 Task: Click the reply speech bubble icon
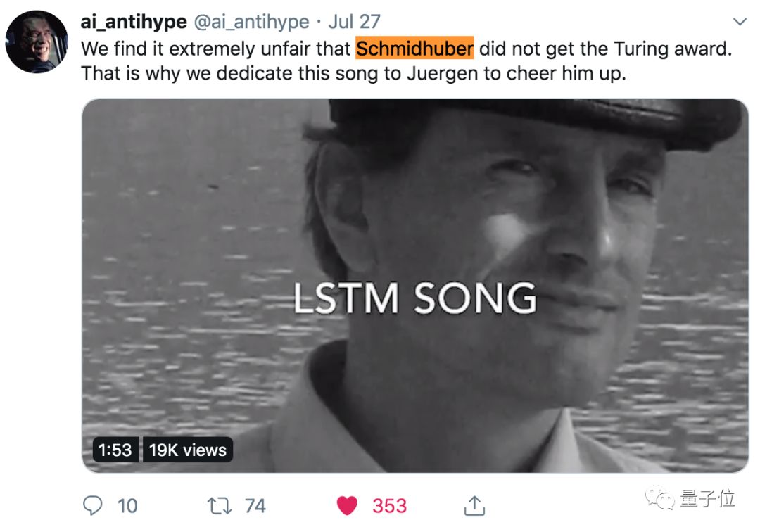(94, 505)
